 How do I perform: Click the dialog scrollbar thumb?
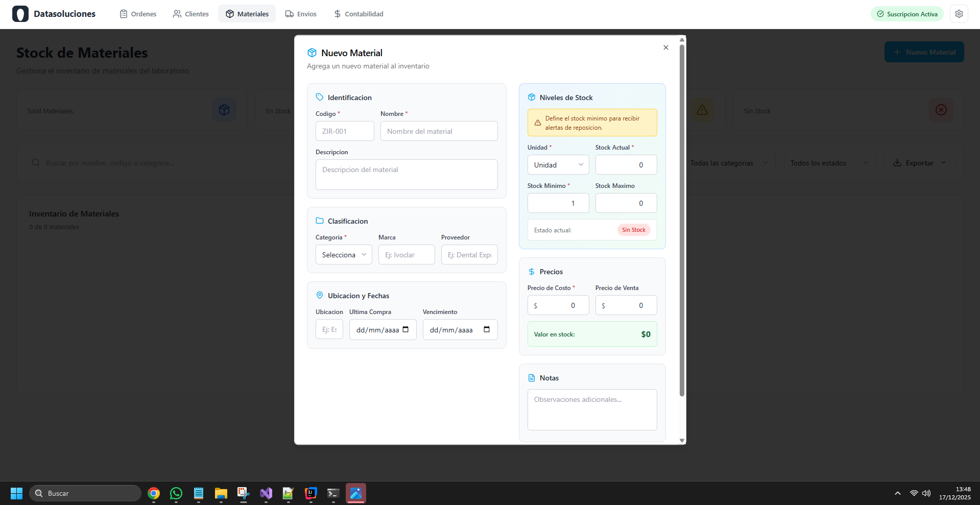(682, 220)
